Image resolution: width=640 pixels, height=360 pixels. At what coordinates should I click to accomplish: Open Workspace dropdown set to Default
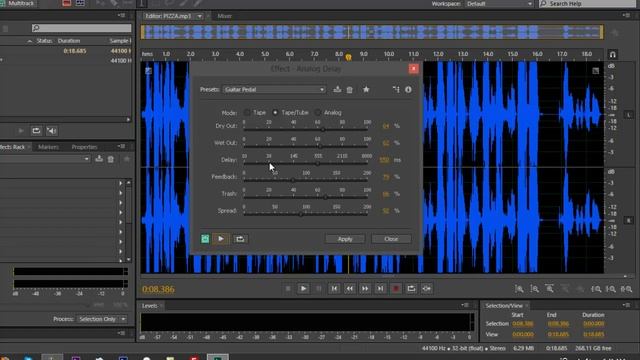coord(499,4)
